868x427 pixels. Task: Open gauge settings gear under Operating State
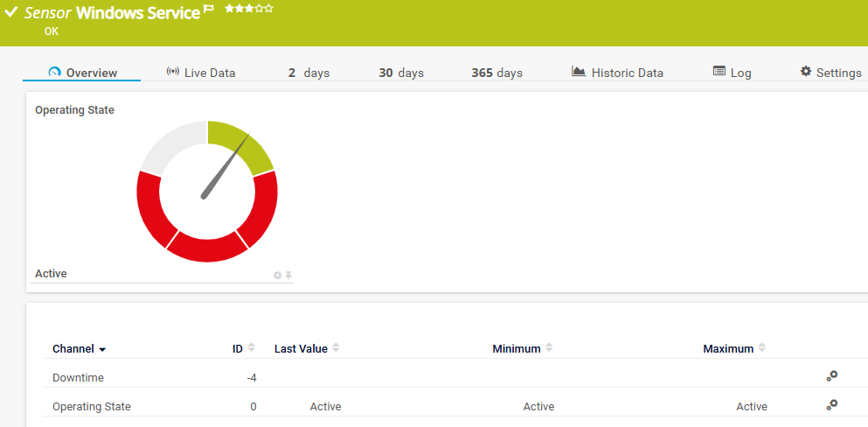[x=277, y=276]
